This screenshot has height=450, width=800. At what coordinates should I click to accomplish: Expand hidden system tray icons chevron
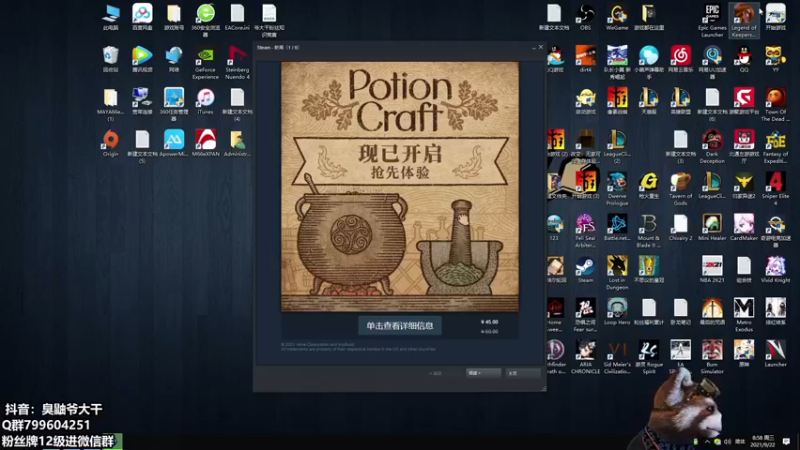pyautogui.click(x=707, y=442)
